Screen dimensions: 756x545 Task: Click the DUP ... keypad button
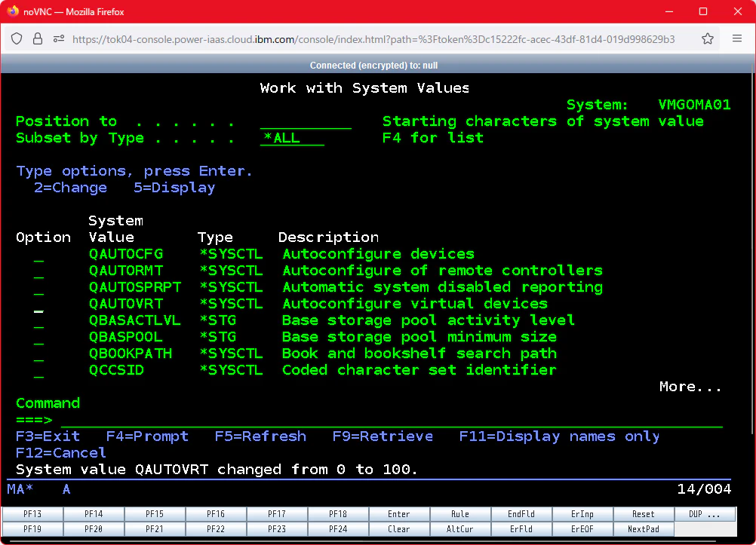[705, 514]
